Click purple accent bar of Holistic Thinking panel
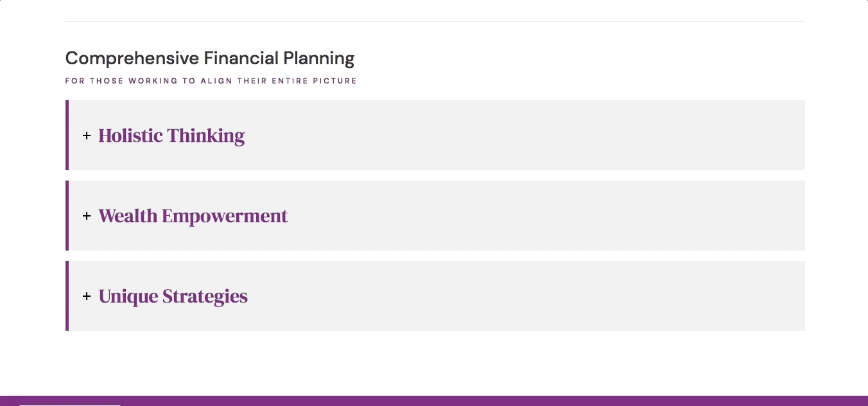Image resolution: width=868 pixels, height=406 pixels. 67,135
